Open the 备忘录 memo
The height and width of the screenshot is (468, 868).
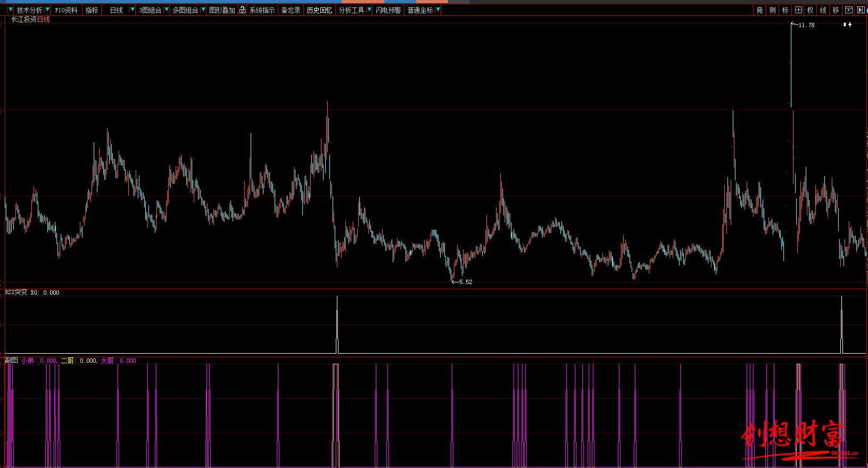[x=291, y=10]
